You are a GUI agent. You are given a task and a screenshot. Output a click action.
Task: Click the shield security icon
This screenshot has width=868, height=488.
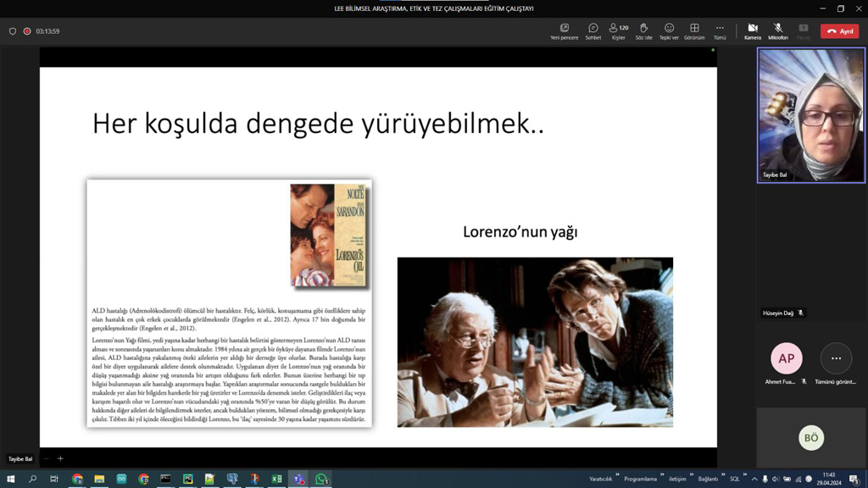click(13, 31)
